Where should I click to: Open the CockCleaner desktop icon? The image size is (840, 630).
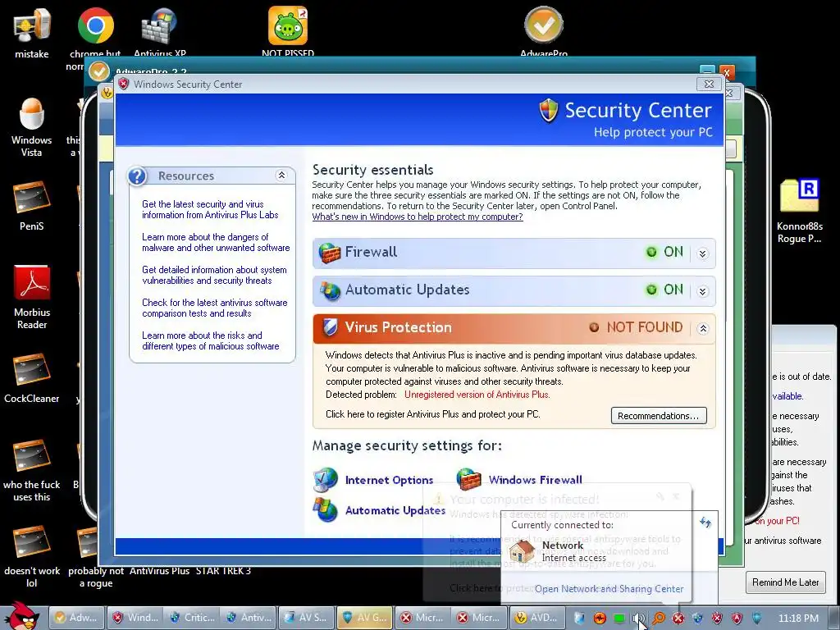(x=32, y=377)
